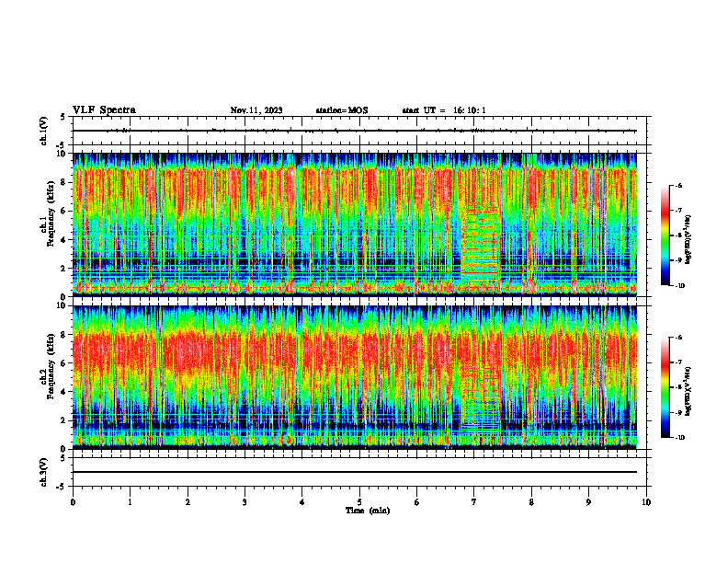This screenshot has height=563, width=728.
Task: Click time axis tick label "5"
Action: [x=359, y=502]
